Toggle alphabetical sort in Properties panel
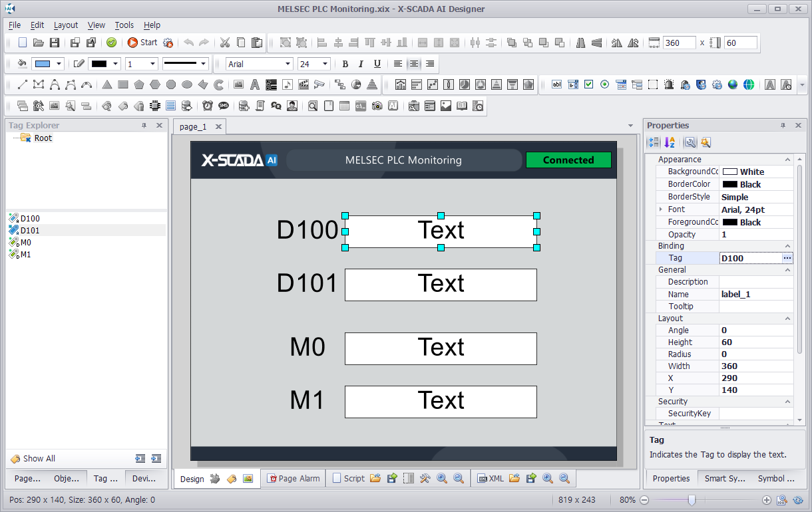Image resolution: width=812 pixels, height=512 pixels. tap(670, 142)
